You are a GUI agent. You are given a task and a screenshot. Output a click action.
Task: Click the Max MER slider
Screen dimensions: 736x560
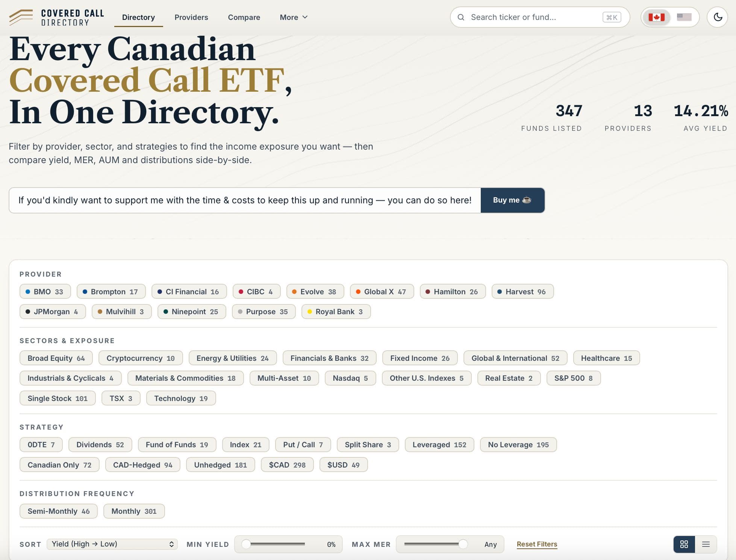[436, 544]
